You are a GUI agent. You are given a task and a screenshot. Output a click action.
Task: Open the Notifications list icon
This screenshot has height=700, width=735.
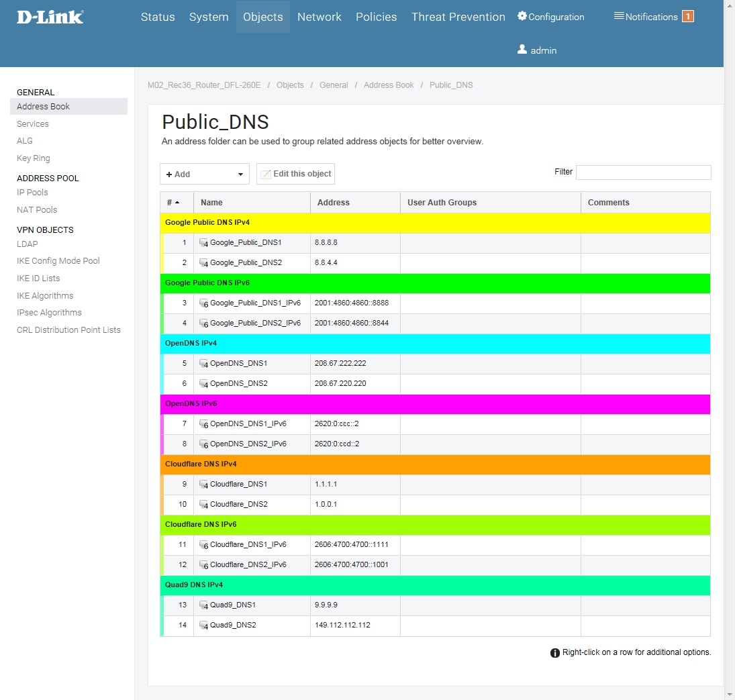pyautogui.click(x=619, y=16)
